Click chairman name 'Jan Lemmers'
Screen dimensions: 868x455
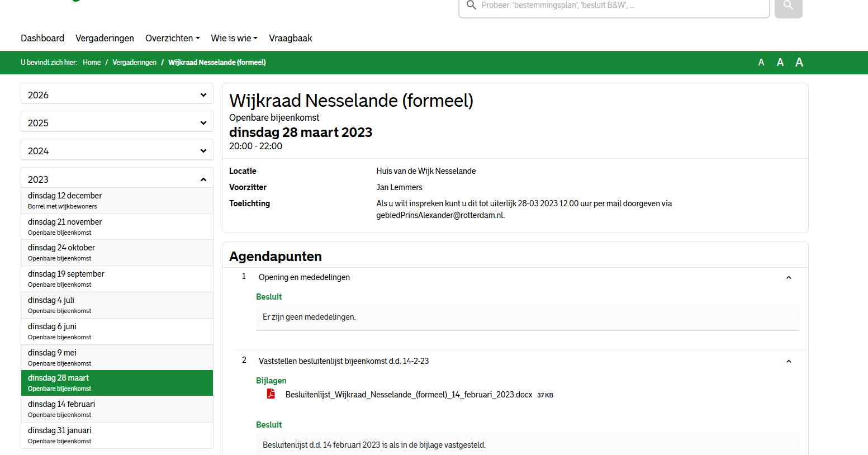click(399, 187)
